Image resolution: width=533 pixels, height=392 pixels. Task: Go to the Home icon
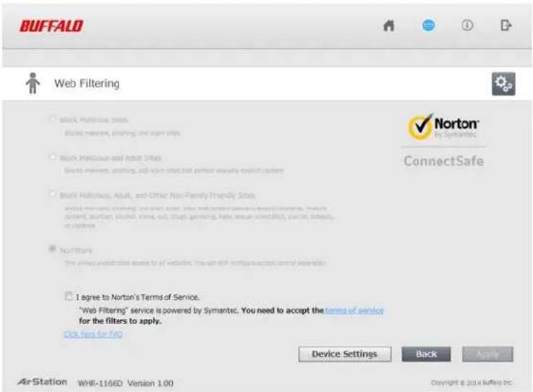tap(388, 25)
